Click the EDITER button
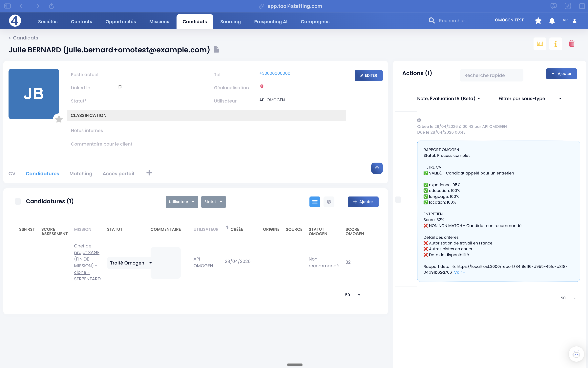 [x=368, y=76]
